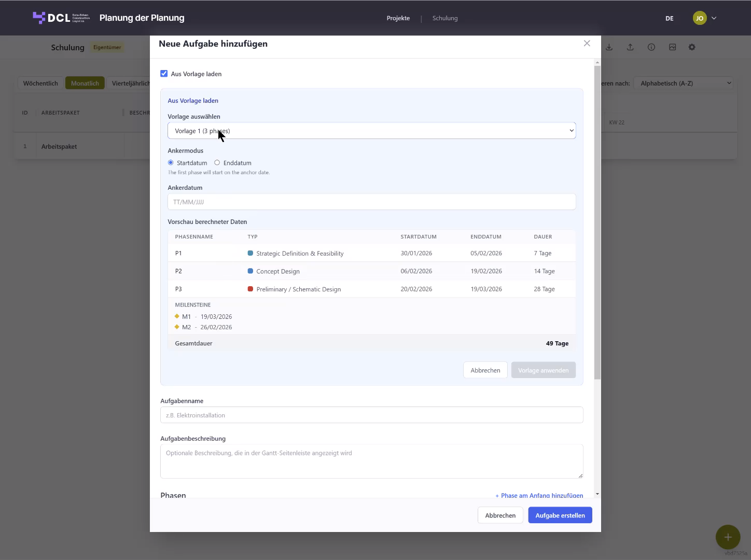Open the Alphabetisch (A-Z) sort dropdown
This screenshot has width=751, height=560.
[685, 83]
